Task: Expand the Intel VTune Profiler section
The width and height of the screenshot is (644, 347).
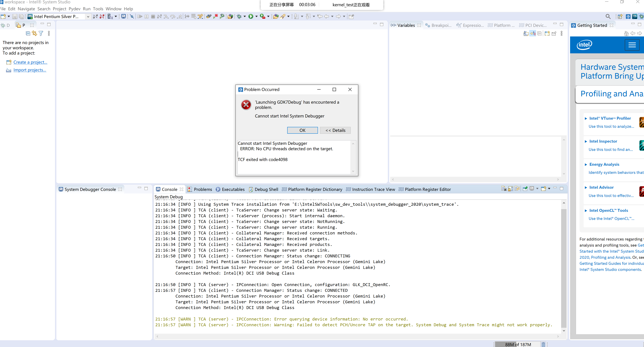Action: pyautogui.click(x=586, y=118)
